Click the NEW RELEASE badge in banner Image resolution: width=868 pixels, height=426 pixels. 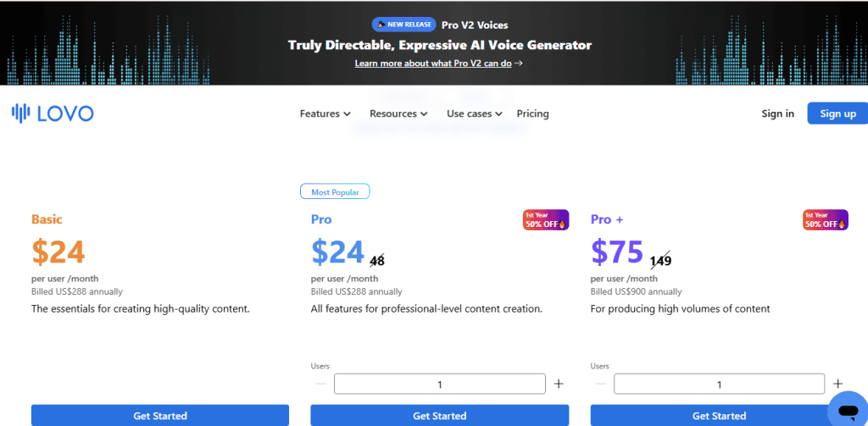click(403, 25)
